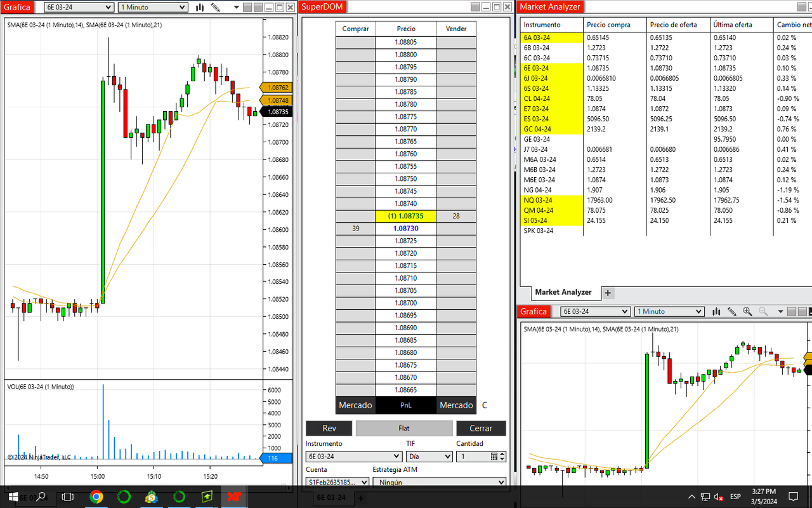The width and height of the screenshot is (812, 508).
Task: Open instrument dropdown 6E 03-24 in top-left Grafica
Action: pyautogui.click(x=79, y=8)
